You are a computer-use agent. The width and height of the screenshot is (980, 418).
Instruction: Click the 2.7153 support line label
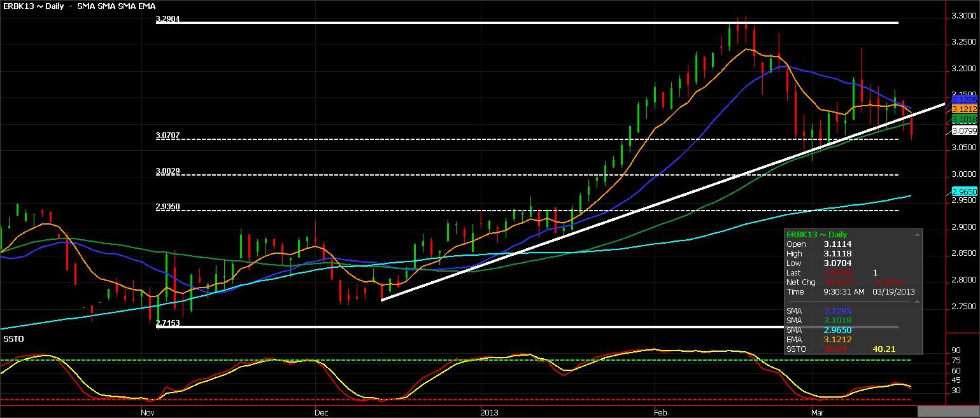(x=167, y=324)
